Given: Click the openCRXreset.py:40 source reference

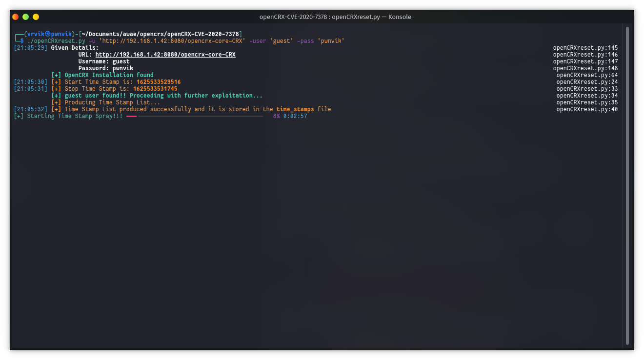Looking at the screenshot, I should click(587, 109).
